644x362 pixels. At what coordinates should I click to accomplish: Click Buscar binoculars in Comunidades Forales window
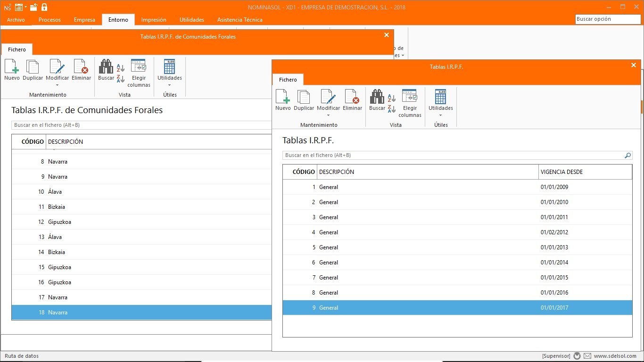(106, 66)
